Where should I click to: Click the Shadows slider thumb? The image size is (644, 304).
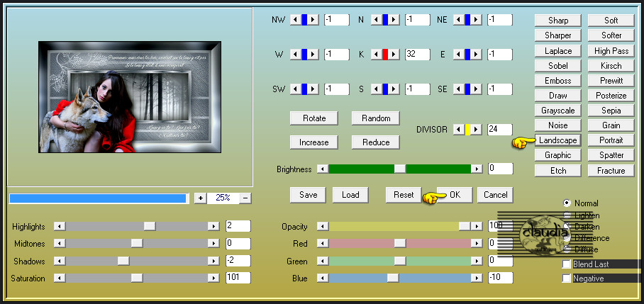point(123,261)
